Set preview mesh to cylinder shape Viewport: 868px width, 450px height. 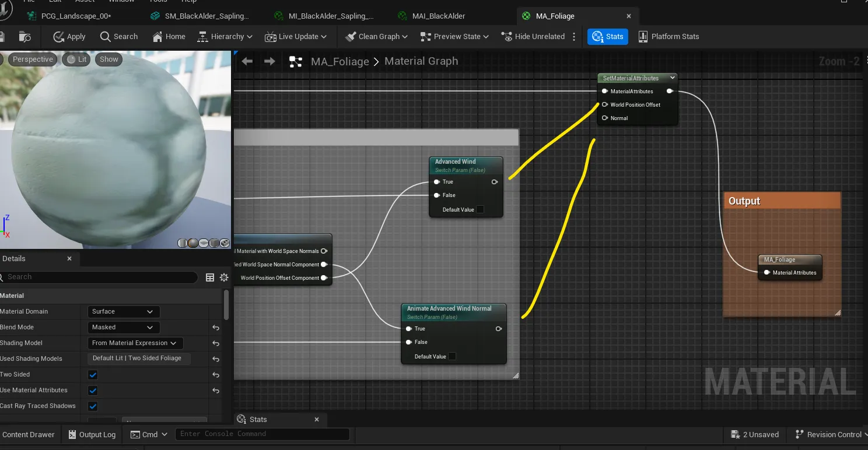click(x=183, y=243)
